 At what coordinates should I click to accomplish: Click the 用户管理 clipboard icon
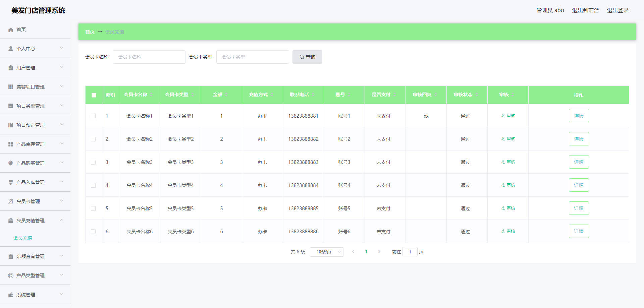pos(11,68)
